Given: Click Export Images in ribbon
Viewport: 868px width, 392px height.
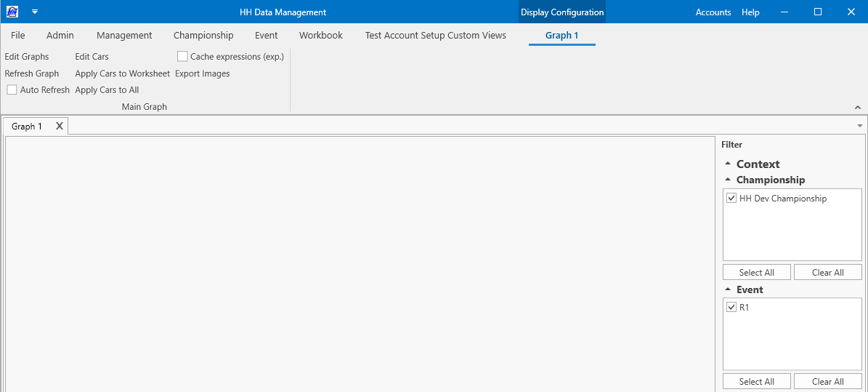Looking at the screenshot, I should click(x=202, y=73).
